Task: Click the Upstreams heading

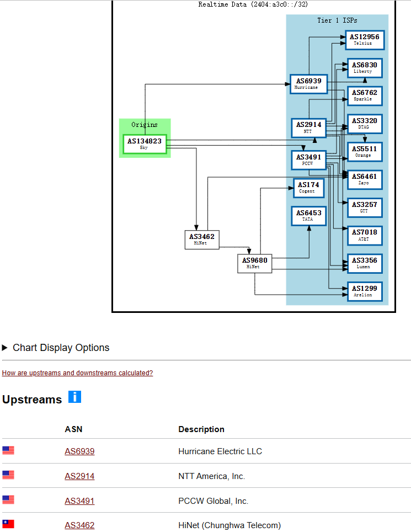Action: (32, 400)
